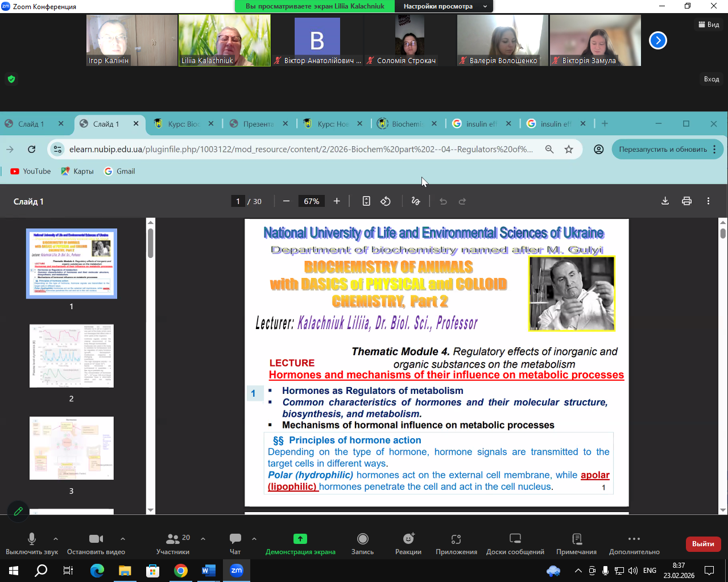Image resolution: width=728 pixels, height=582 pixels.
Task: Open Дополнительно more options menu
Action: (x=634, y=539)
